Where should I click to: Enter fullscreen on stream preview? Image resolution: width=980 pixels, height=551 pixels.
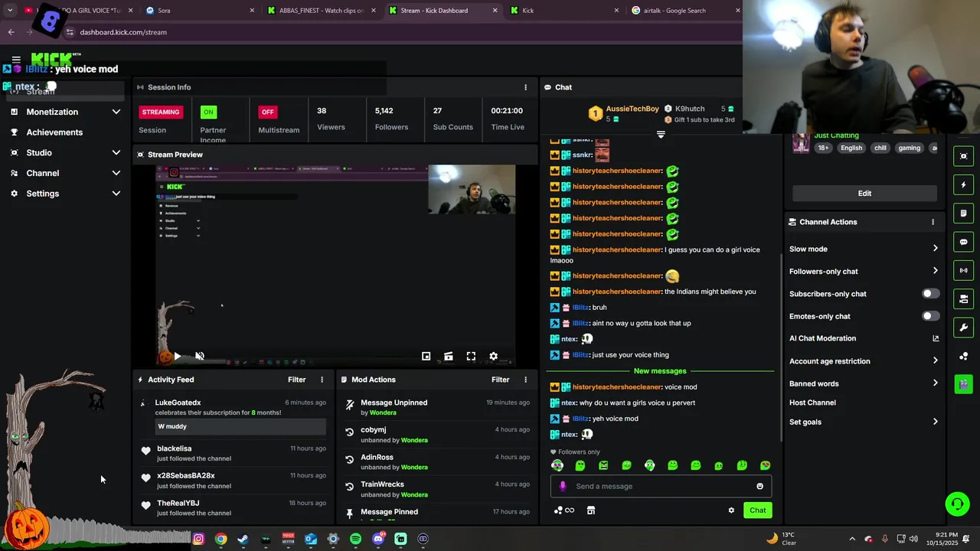click(471, 356)
